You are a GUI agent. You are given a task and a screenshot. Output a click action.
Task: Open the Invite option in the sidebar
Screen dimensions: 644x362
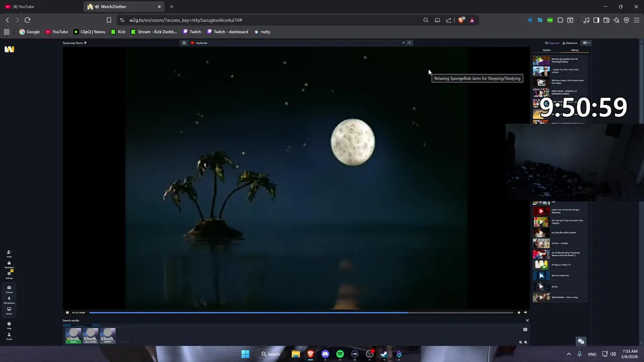point(9,253)
